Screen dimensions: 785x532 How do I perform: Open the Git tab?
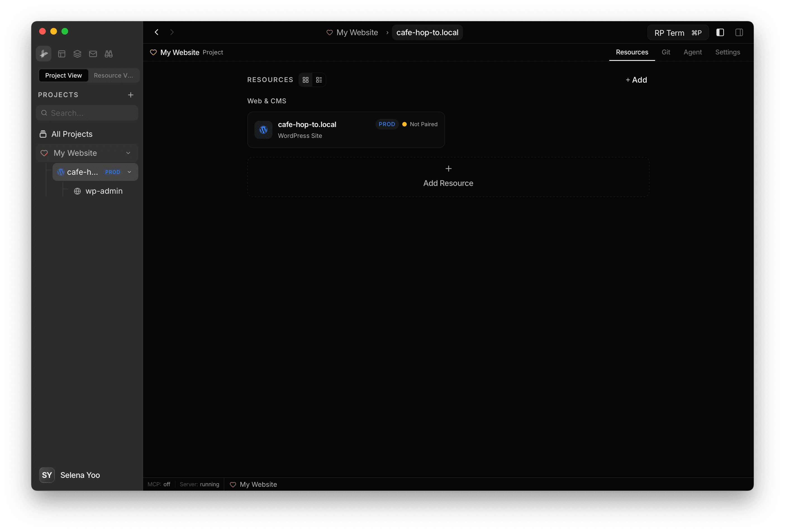[666, 52]
